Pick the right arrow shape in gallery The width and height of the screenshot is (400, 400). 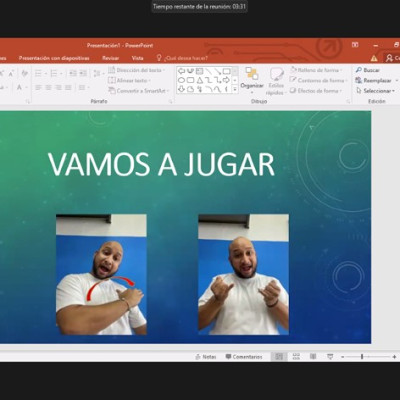(226, 80)
